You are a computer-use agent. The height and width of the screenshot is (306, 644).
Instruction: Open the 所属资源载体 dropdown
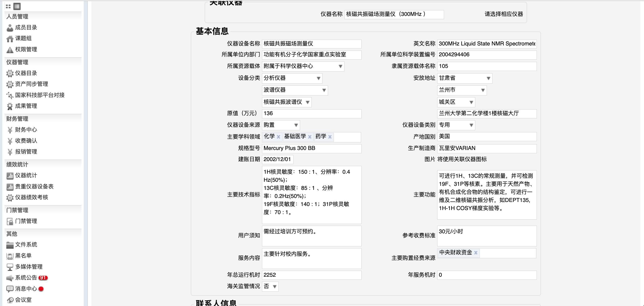303,66
